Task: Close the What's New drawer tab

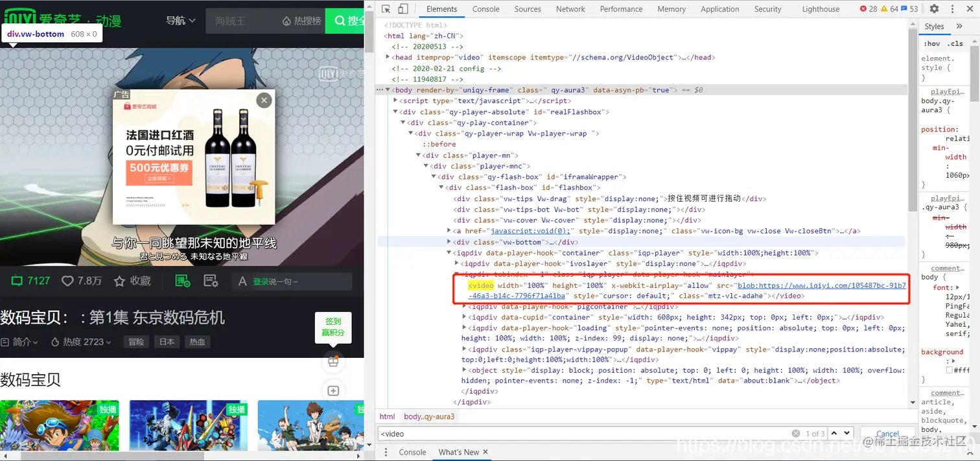Action: click(x=485, y=452)
